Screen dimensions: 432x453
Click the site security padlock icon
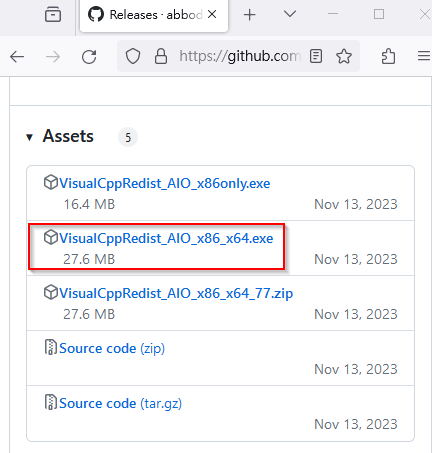tap(161, 56)
